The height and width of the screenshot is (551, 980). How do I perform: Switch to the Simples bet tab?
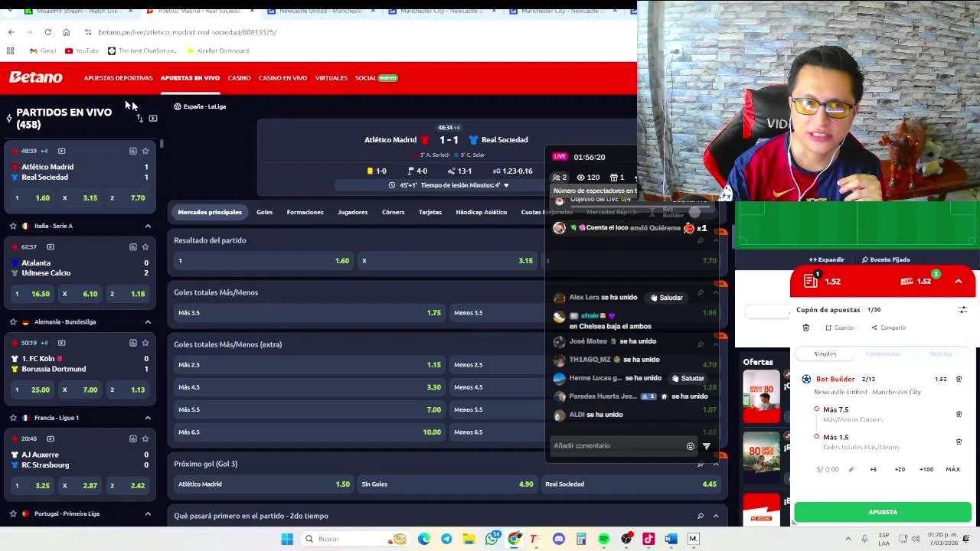coord(825,354)
